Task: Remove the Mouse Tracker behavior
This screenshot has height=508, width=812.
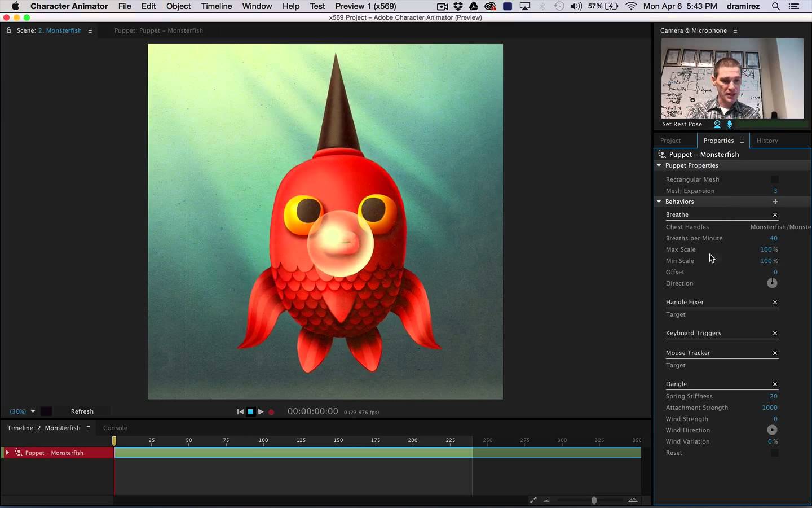Action: pyautogui.click(x=775, y=353)
